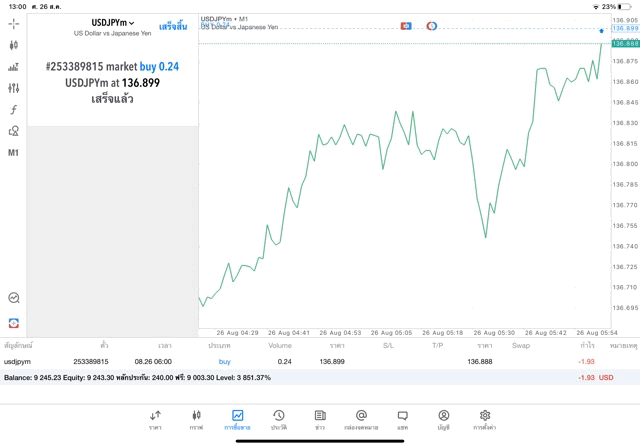Click the blue buy type cell
Screen dimensions: 640x447
pyautogui.click(x=224, y=362)
